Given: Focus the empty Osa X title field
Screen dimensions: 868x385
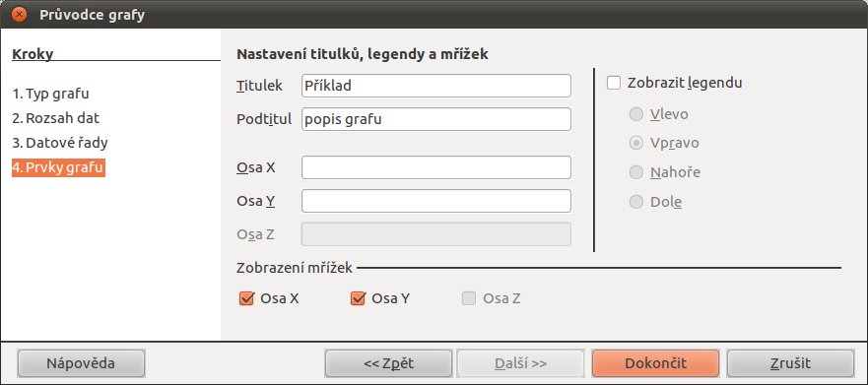Looking at the screenshot, I should 436,167.
